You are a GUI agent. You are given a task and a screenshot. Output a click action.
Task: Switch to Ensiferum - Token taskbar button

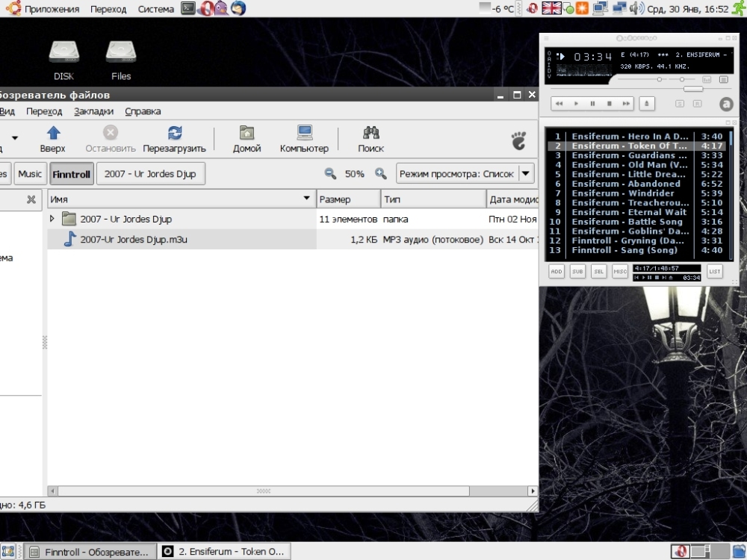coord(224,552)
